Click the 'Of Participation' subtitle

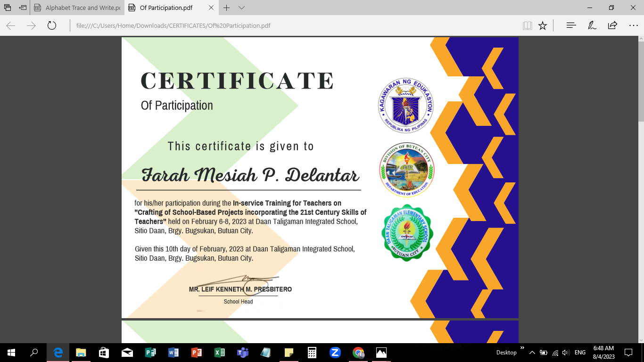tap(177, 106)
